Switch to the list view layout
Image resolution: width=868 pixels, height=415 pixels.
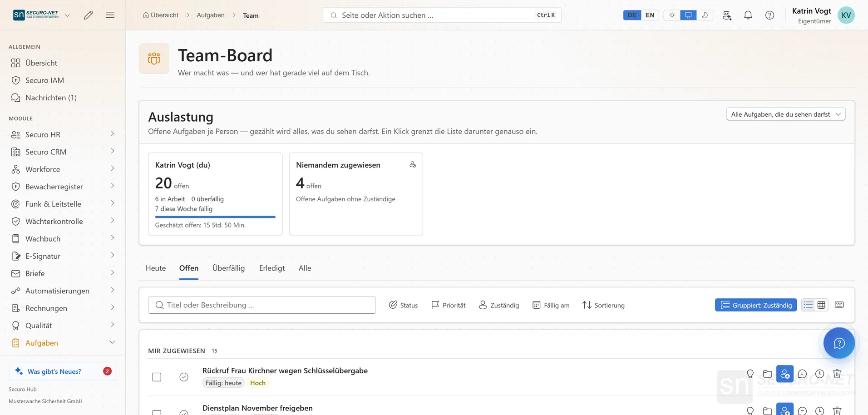tap(808, 305)
